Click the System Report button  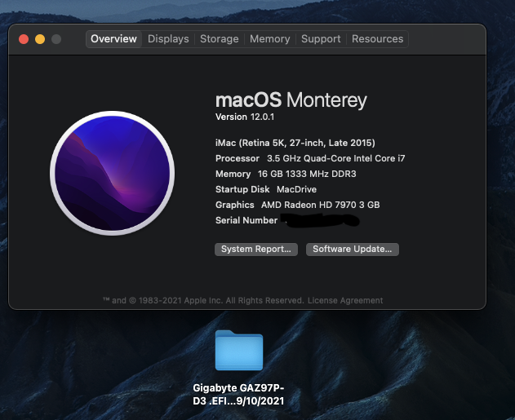point(256,249)
